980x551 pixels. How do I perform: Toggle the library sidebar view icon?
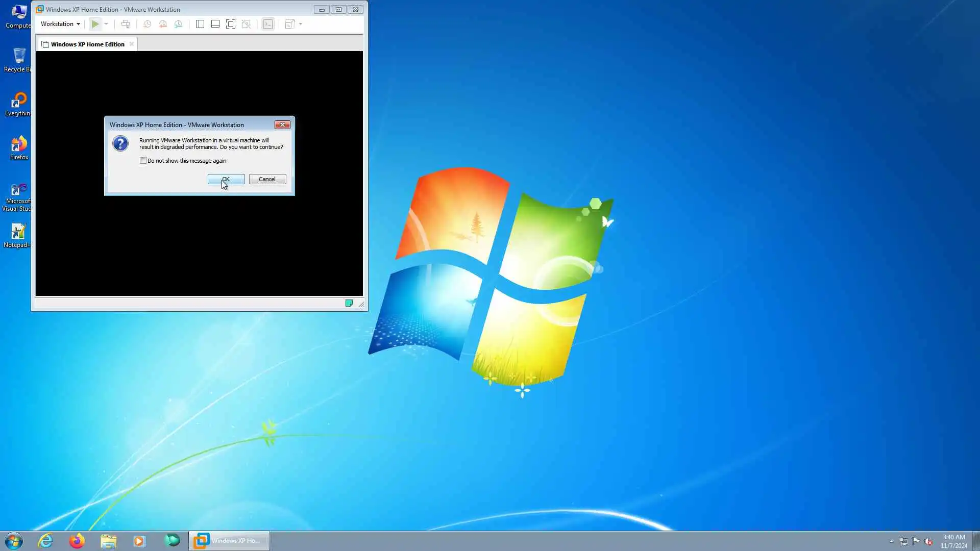click(200, 24)
